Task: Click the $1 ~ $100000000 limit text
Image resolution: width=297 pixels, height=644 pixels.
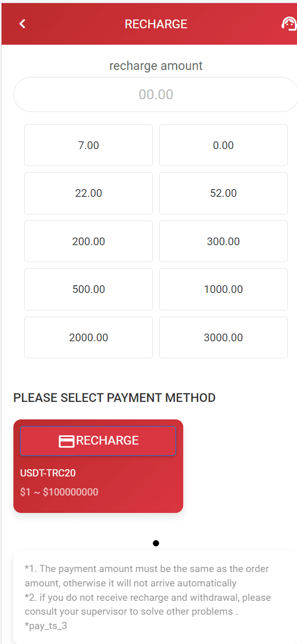Action: pos(59,492)
